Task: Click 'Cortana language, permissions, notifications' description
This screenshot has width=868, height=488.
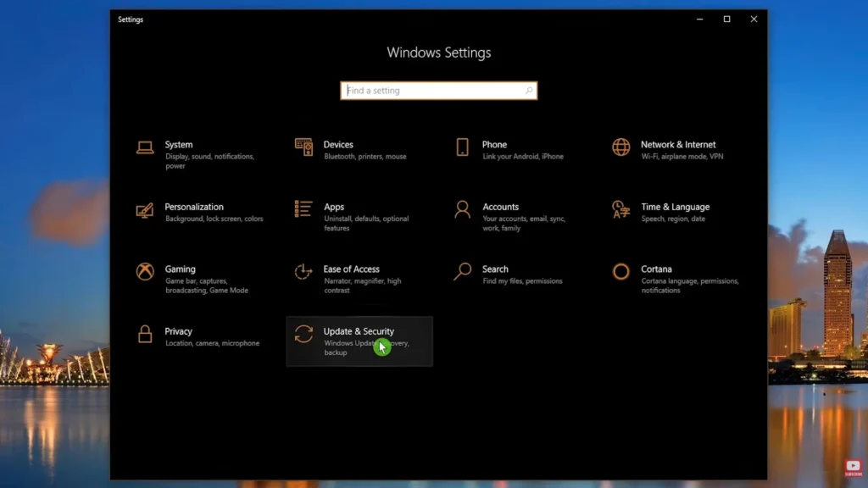Action: 690,286
